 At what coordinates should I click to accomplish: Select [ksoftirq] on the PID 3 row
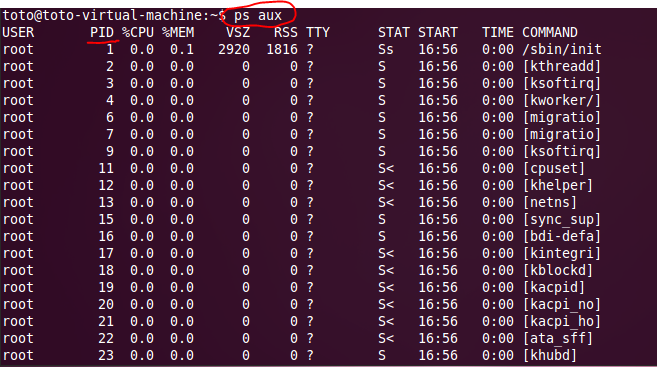(x=562, y=83)
